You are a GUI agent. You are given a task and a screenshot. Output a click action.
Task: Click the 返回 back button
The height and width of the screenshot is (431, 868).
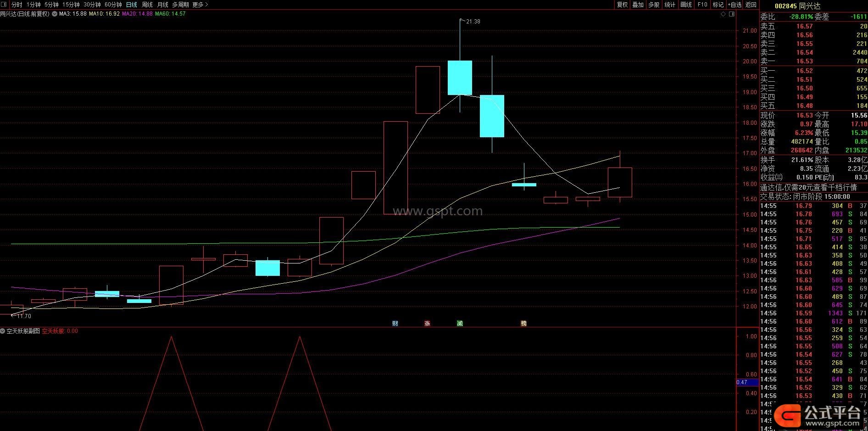click(x=751, y=5)
